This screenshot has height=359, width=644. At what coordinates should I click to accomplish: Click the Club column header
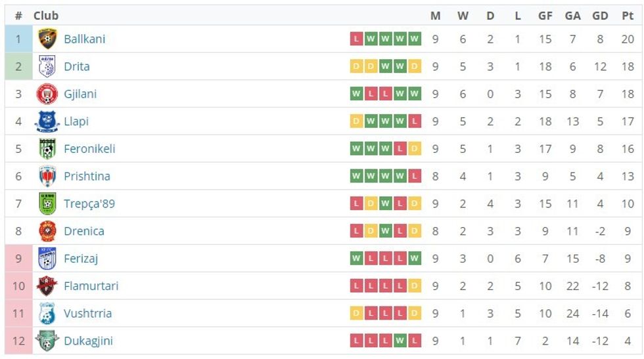tap(46, 16)
